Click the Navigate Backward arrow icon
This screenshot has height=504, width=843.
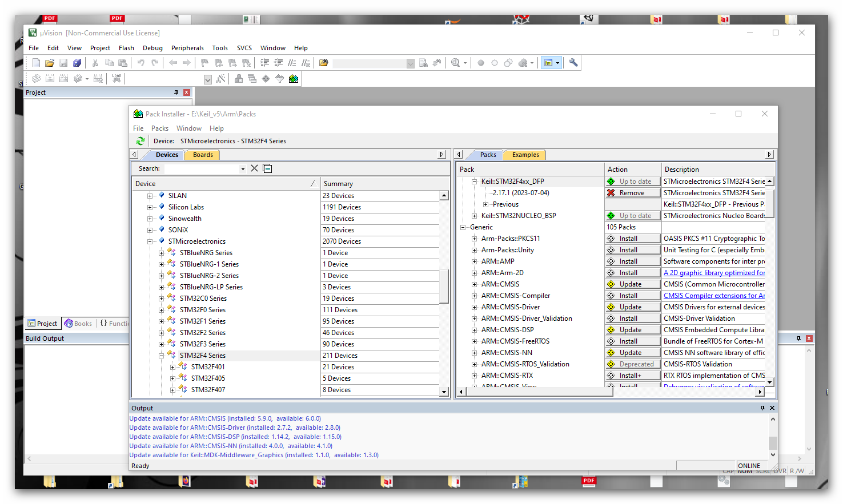tap(173, 63)
